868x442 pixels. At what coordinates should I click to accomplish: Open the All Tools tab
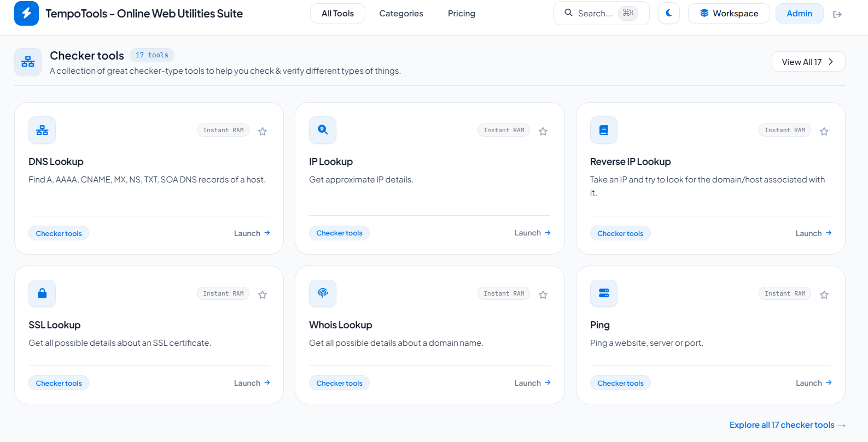pyautogui.click(x=337, y=14)
